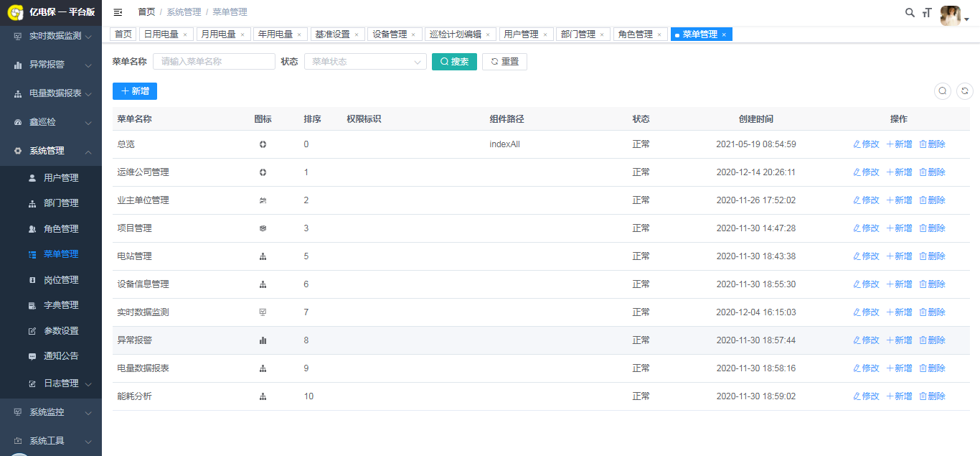Collapse the 系统管理 sidebar menu
Image resolution: width=980 pixels, height=456 pixels.
[x=51, y=151]
